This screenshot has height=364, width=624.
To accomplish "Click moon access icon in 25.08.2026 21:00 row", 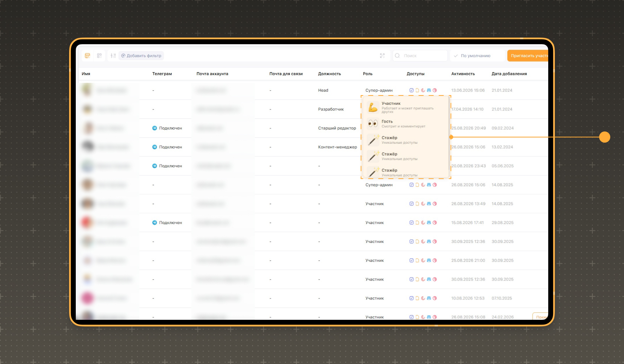I will pyautogui.click(x=423, y=260).
